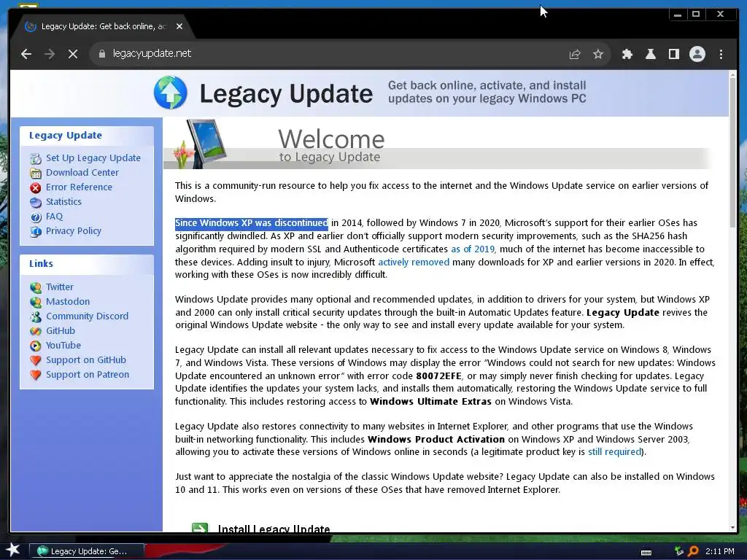
Task: Click the highlighted "Since Windows XP was discontinued" text
Action: click(x=251, y=223)
